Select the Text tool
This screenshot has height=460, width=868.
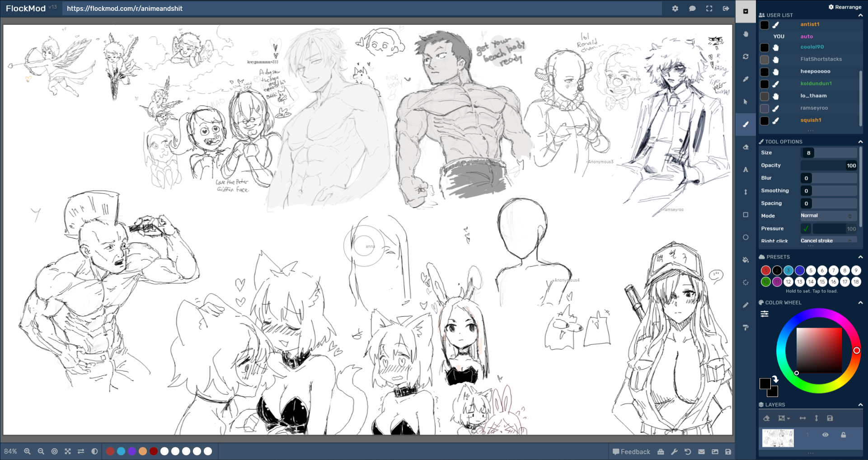[x=746, y=169]
